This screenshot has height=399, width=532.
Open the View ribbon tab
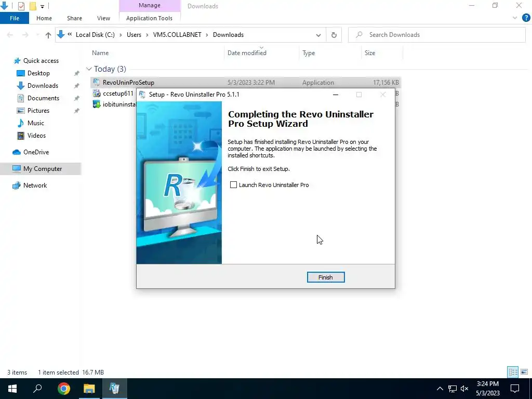103,18
